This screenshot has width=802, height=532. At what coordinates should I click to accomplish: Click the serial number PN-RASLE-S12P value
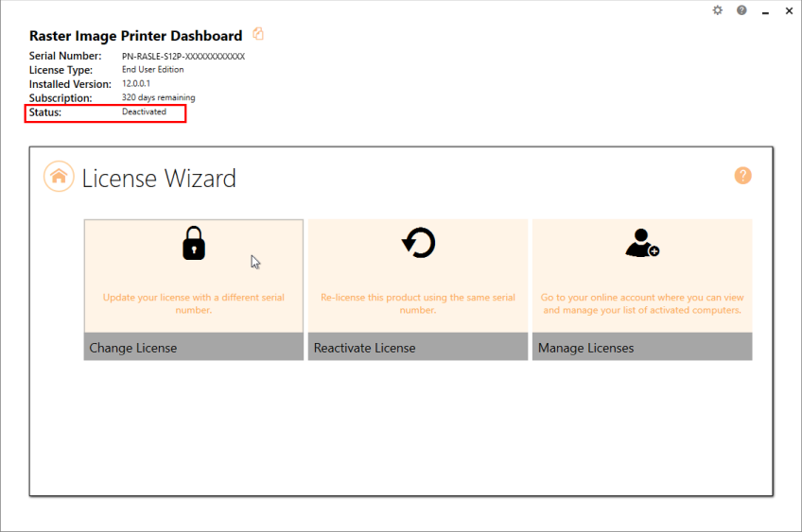click(183, 56)
